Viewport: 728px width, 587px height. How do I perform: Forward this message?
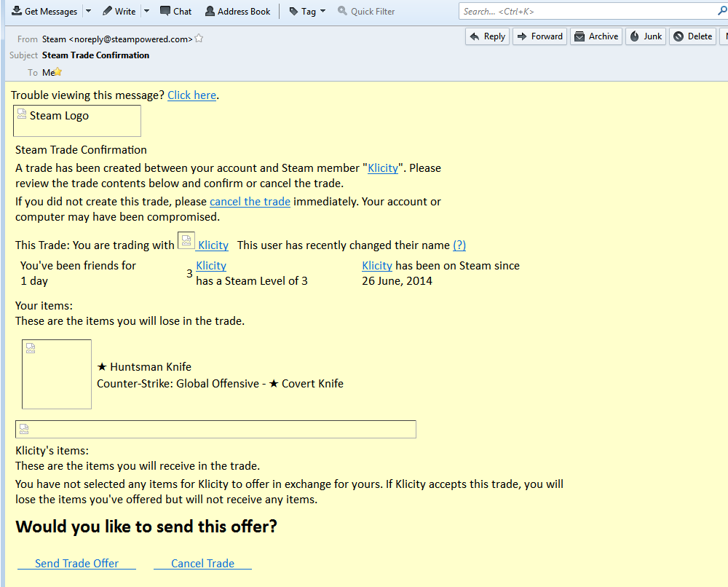[x=539, y=36]
